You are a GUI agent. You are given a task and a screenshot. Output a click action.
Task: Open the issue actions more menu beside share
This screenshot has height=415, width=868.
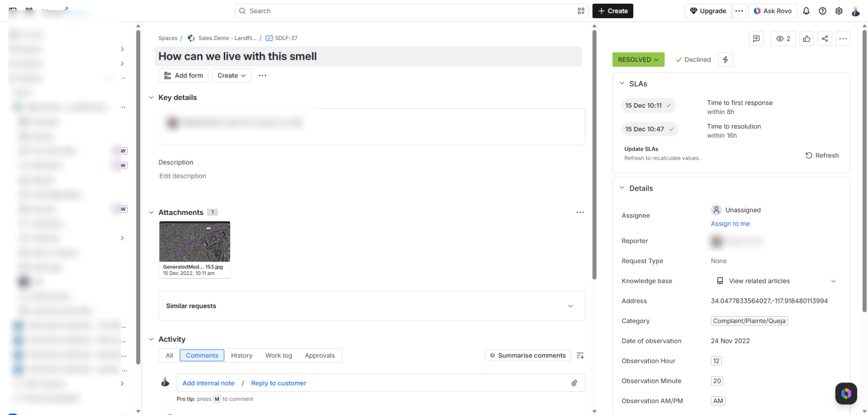coord(843,38)
